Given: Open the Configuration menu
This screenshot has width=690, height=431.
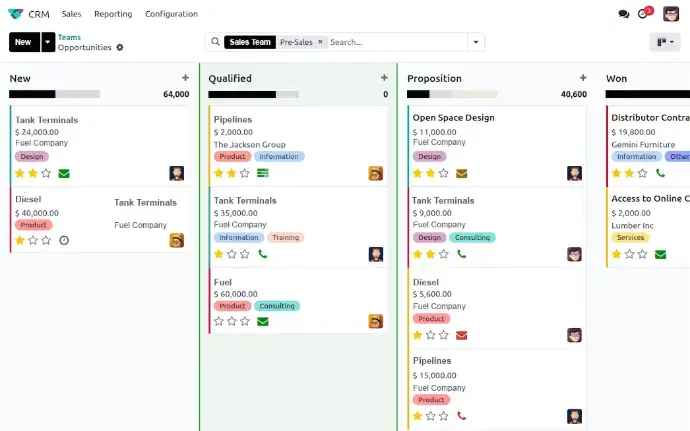Looking at the screenshot, I should (171, 14).
